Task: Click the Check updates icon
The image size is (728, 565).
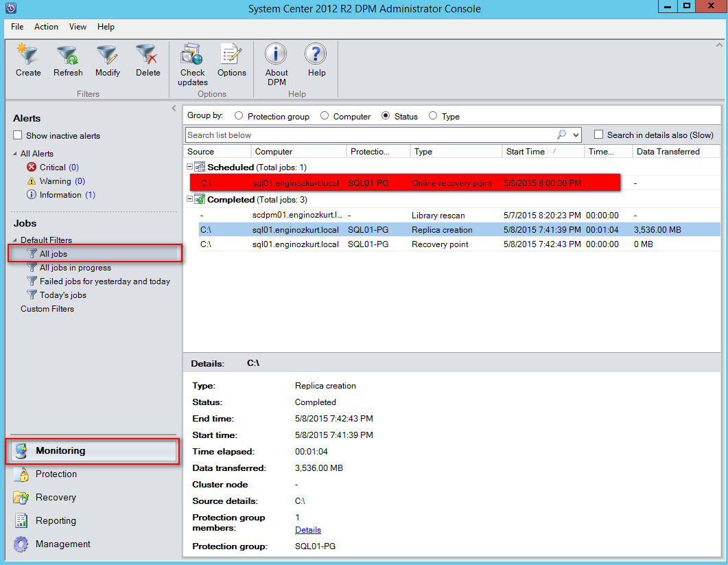Action: tap(191, 54)
